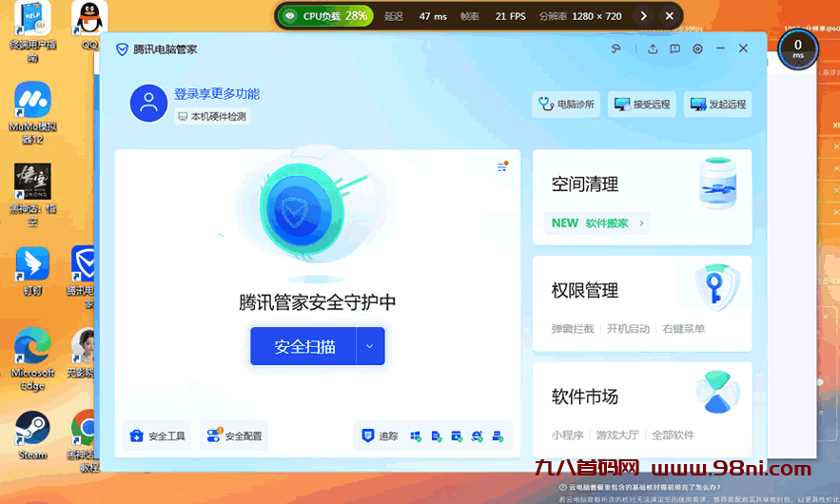Open 弹窗拦截 under 权限管理
The image size is (840, 504).
tap(573, 329)
